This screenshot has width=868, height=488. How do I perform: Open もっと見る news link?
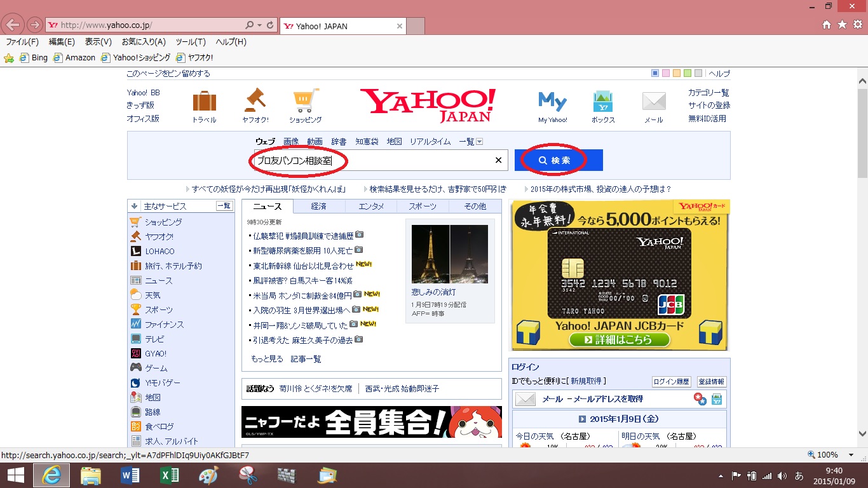(x=267, y=359)
